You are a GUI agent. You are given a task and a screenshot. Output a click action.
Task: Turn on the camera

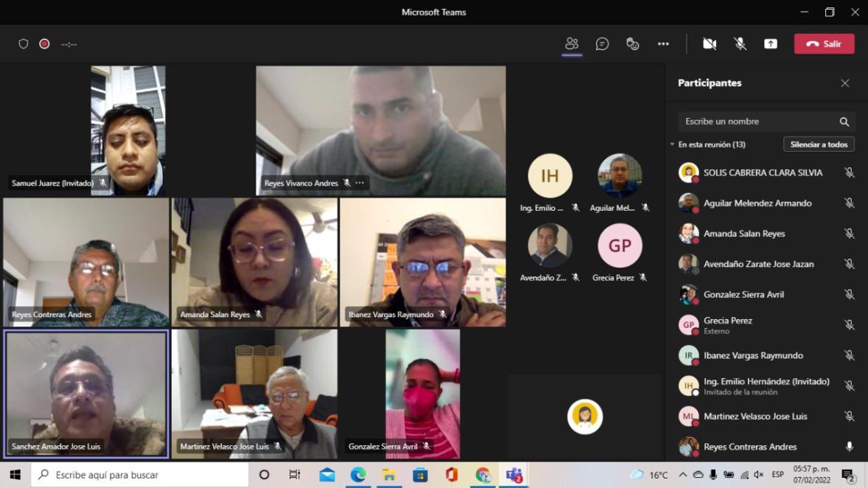pyautogui.click(x=710, y=44)
